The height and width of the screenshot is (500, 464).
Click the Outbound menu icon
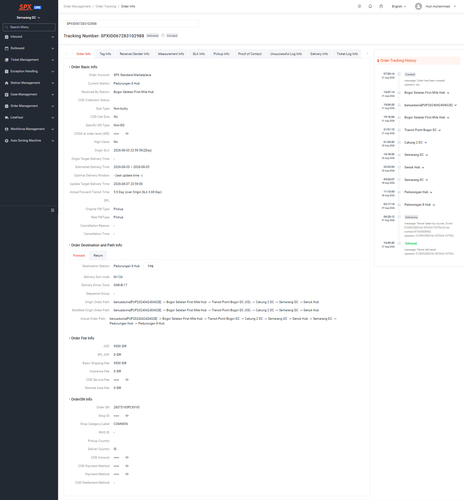coord(7,48)
